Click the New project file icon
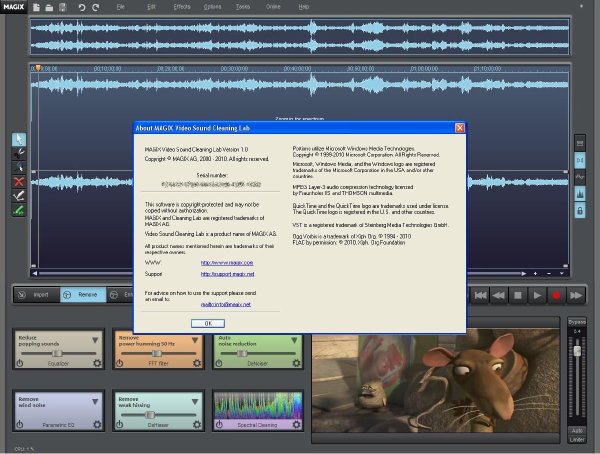The image size is (600, 454). (36, 7)
